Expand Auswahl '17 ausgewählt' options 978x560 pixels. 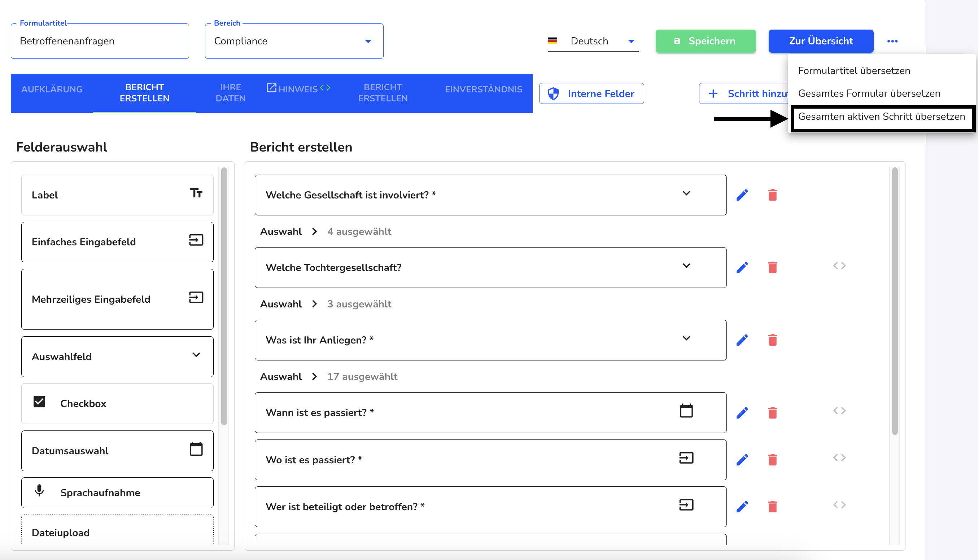tap(315, 376)
